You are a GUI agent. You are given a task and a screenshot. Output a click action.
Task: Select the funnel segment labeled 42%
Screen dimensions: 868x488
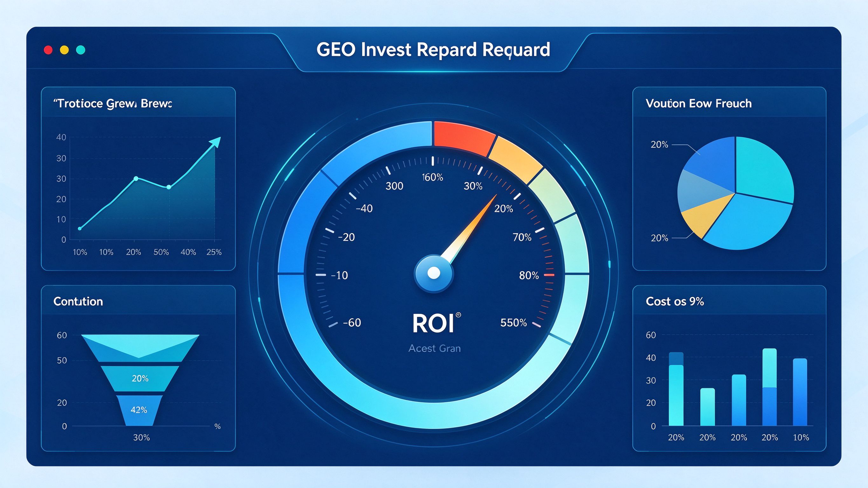(139, 410)
